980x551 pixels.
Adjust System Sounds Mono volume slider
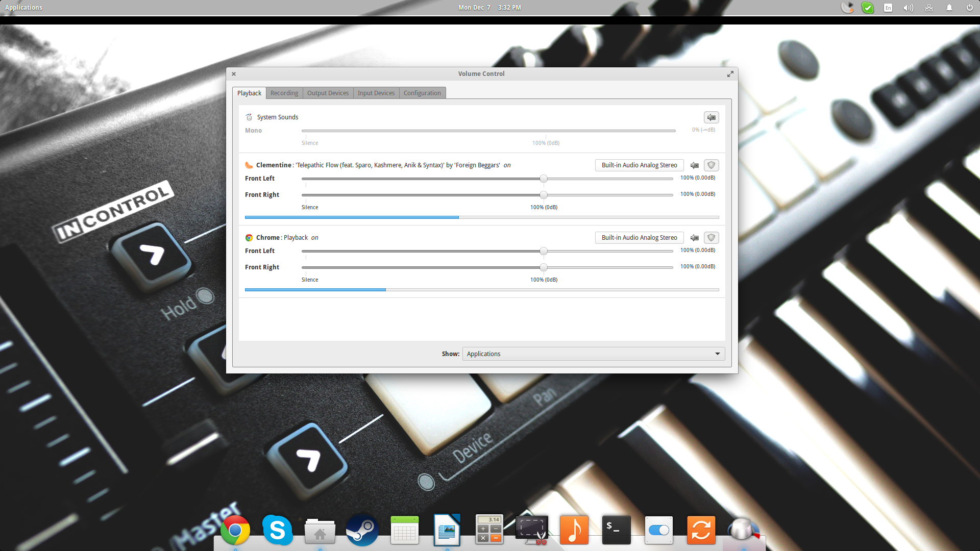pyautogui.click(x=488, y=131)
